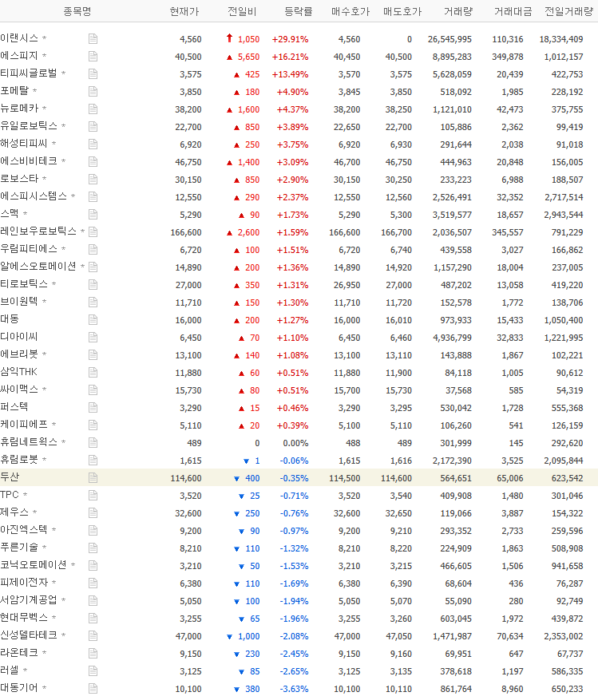Sort by the 종목명 column header
The width and height of the screenshot is (598, 700).
[77, 12]
